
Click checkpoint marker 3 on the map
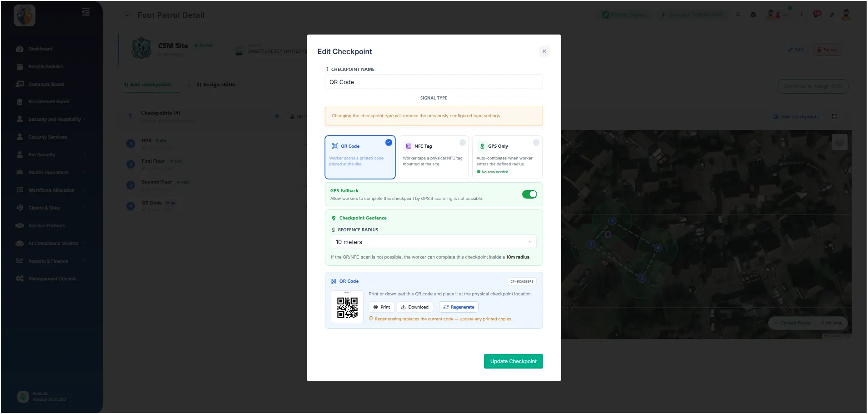click(642, 278)
